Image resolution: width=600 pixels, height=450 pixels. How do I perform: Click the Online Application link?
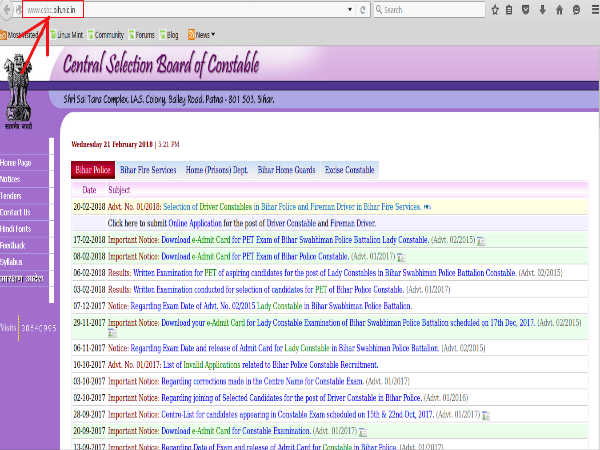195,223
